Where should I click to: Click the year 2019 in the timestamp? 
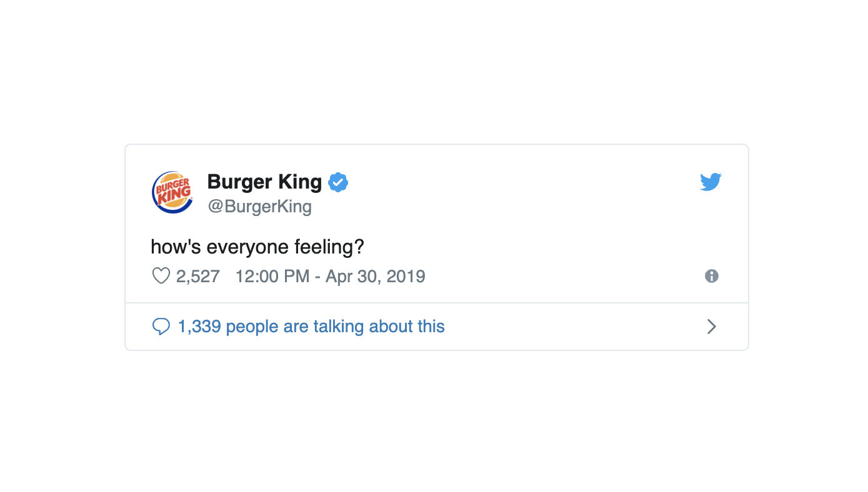coord(406,277)
